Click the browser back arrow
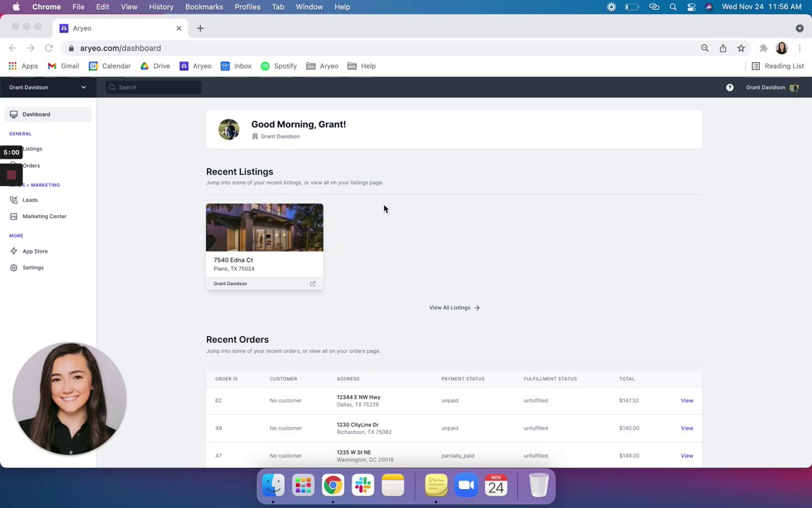812x508 pixels. click(13, 48)
